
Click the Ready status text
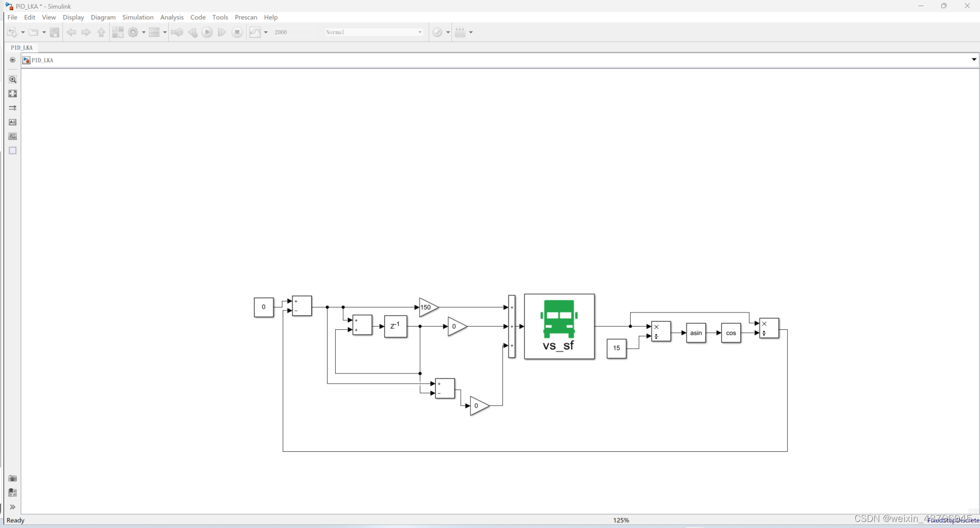[15, 520]
